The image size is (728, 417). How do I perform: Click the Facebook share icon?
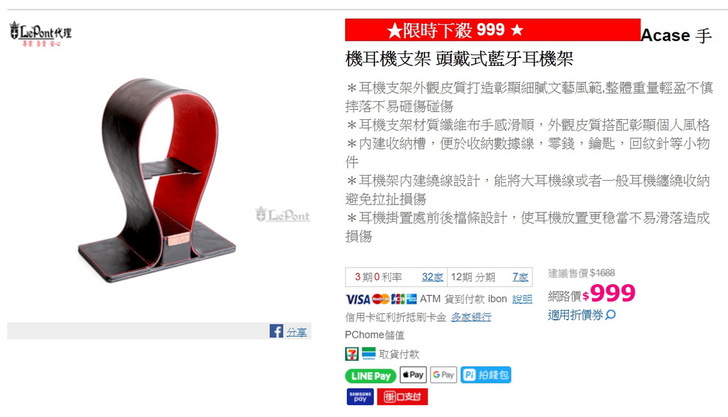276,331
